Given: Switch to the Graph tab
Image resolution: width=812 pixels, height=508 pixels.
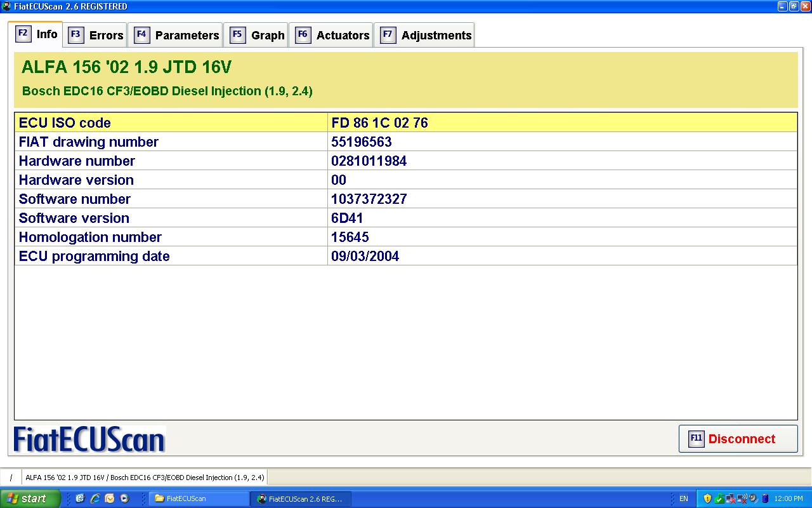Looking at the screenshot, I should click(256, 35).
